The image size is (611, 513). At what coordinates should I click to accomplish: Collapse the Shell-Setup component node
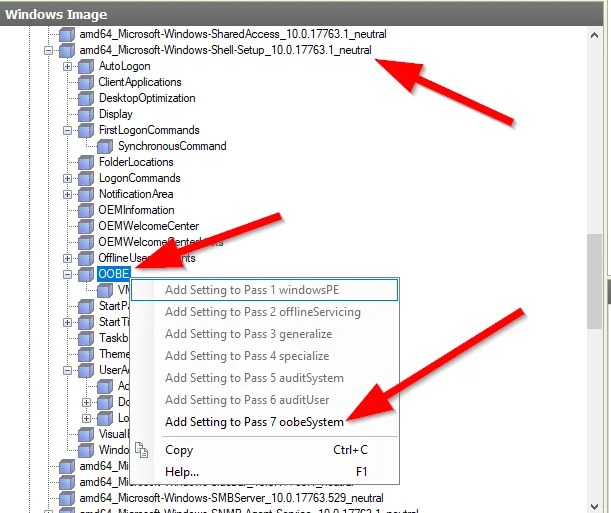tap(48, 50)
